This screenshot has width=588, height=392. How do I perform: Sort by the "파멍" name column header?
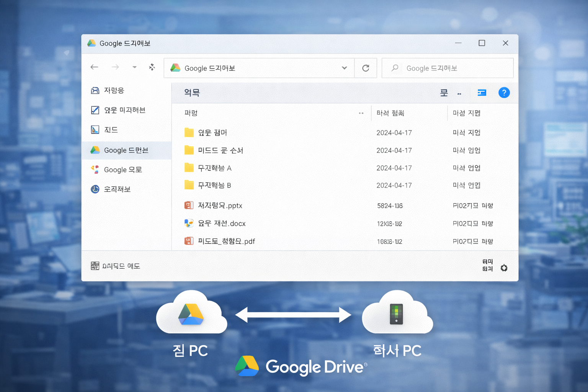click(191, 113)
